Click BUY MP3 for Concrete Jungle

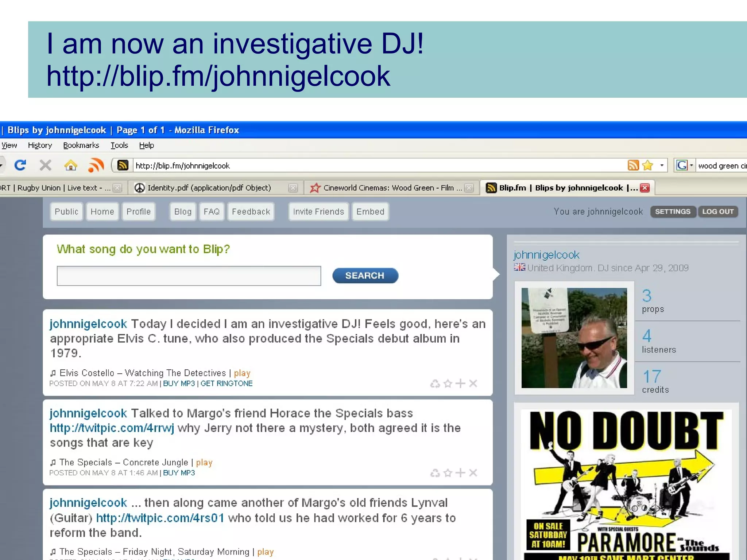pos(179,473)
